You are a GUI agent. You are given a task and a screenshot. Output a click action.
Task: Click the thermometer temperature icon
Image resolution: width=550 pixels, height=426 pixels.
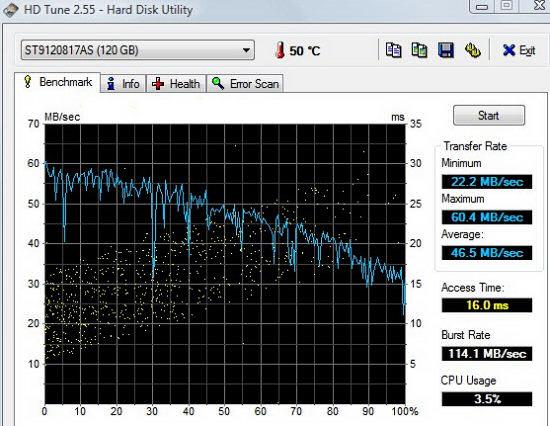pos(280,50)
